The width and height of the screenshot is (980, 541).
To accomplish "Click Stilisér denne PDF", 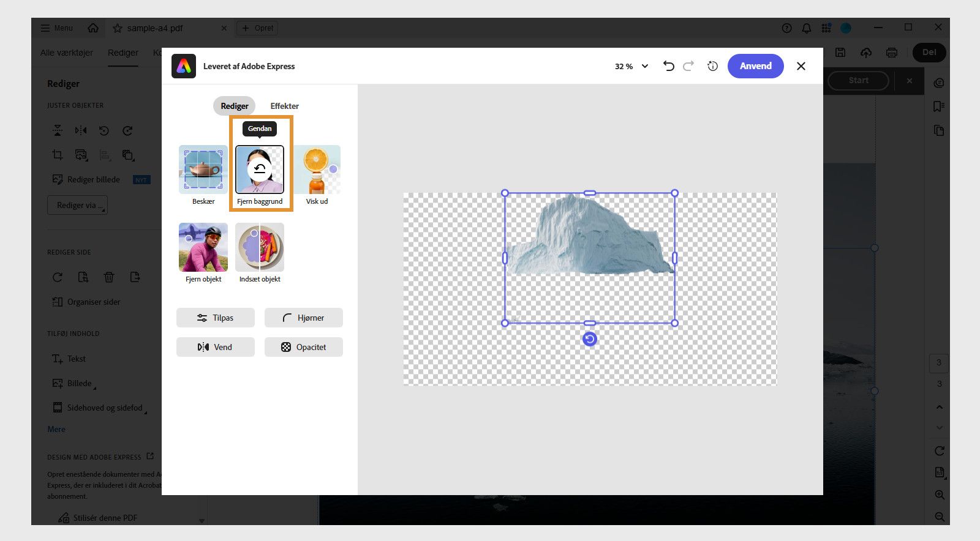I will pos(99,518).
